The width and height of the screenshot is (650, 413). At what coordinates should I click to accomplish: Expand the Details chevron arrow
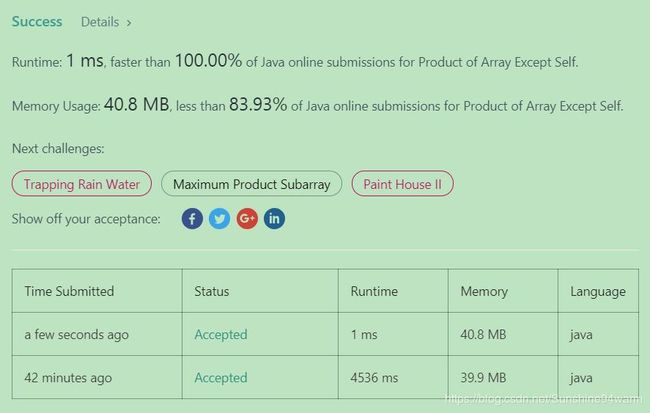point(129,23)
